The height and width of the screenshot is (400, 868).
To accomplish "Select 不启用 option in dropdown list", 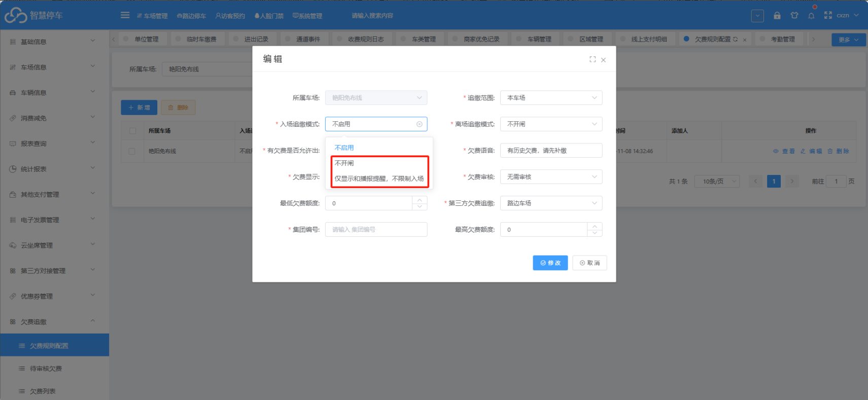I will pos(379,148).
